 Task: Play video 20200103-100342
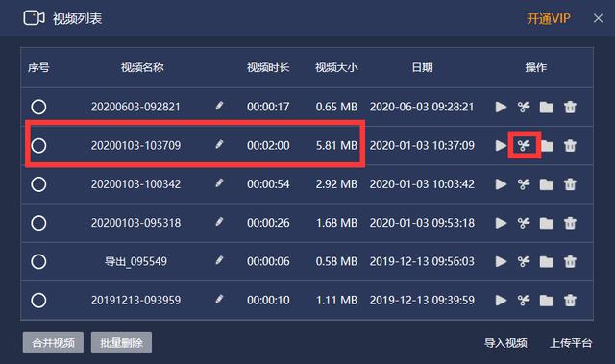click(501, 184)
